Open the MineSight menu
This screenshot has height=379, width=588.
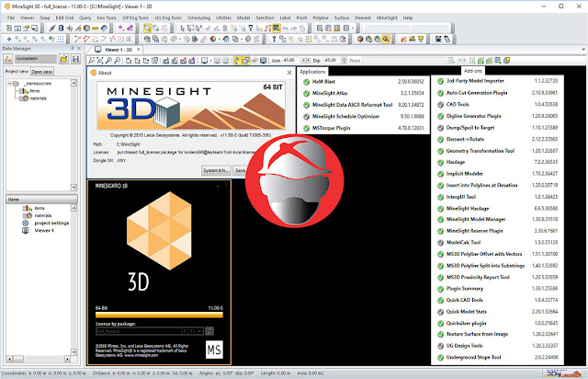click(x=387, y=17)
